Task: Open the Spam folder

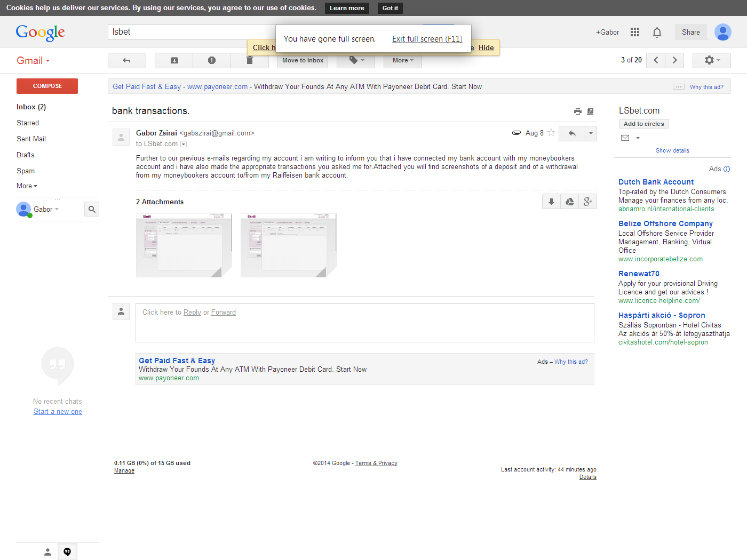Action: [x=26, y=171]
